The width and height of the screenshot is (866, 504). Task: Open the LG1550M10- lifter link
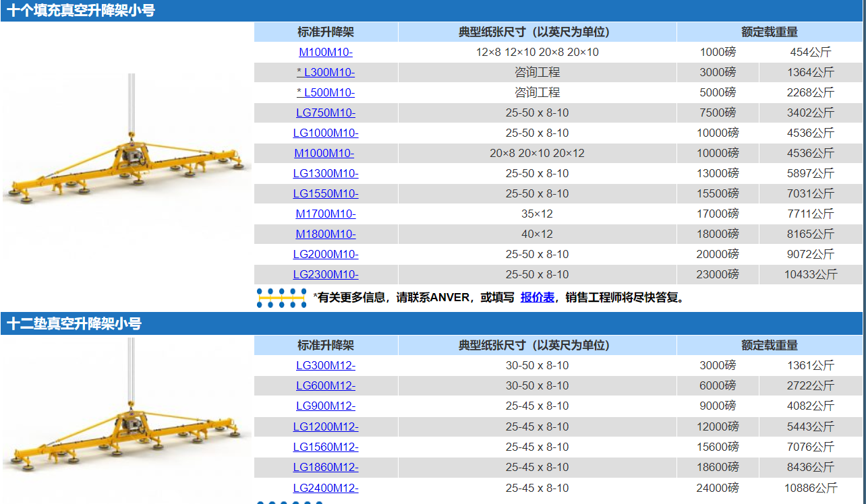click(x=326, y=193)
